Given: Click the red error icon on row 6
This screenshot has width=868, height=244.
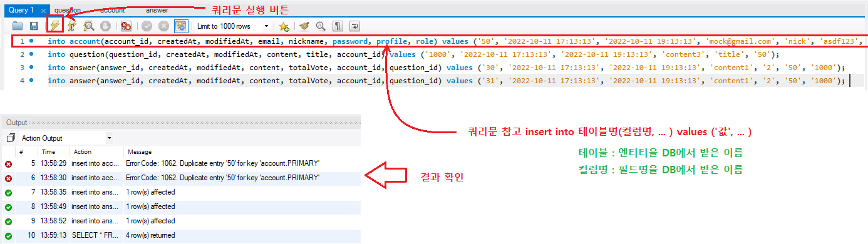Looking at the screenshot, I should click(8, 178).
